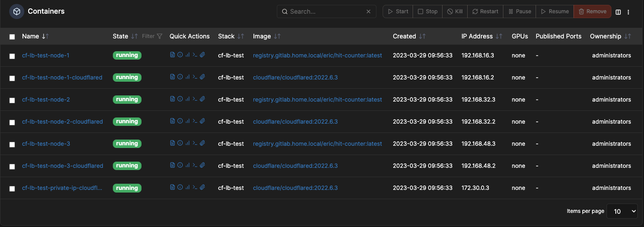Open logs for cf-lb-test-node-1
Viewport: 644px width, 227px height.
(x=172, y=55)
